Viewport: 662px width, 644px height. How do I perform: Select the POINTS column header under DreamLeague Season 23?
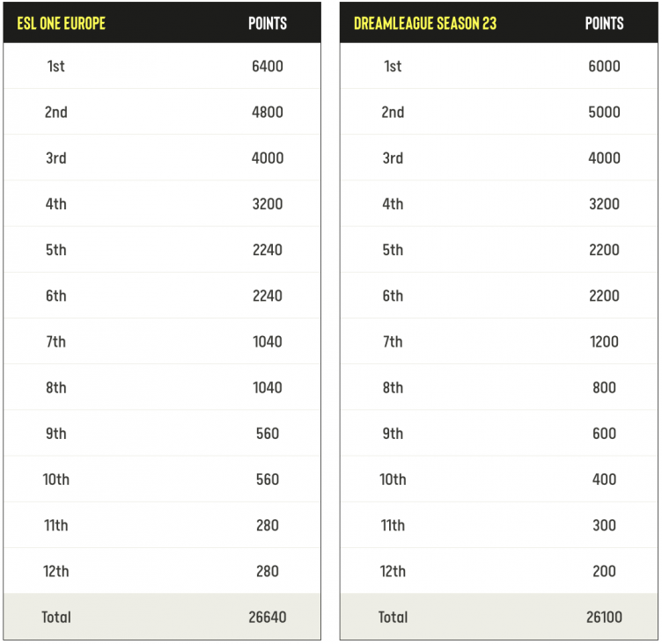point(604,23)
